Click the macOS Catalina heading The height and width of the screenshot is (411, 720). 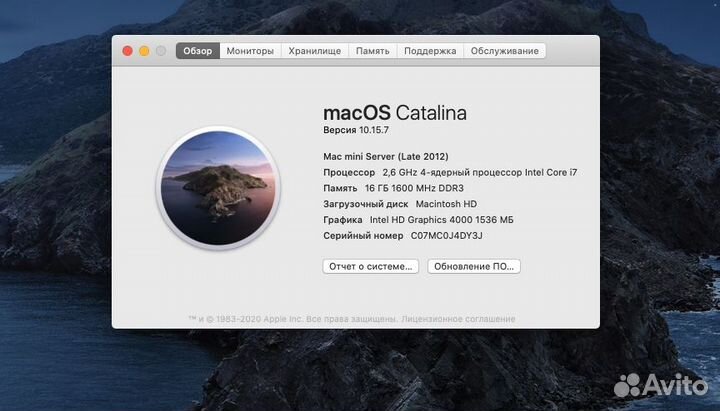click(395, 113)
